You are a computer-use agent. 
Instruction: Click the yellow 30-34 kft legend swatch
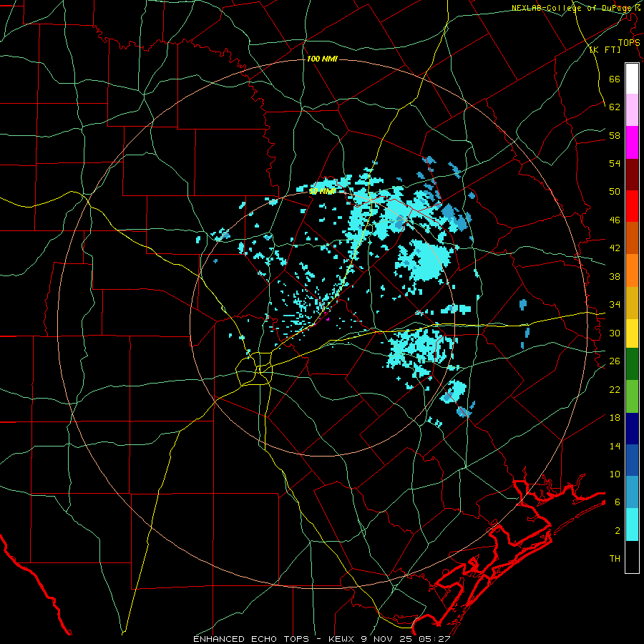coord(632,333)
